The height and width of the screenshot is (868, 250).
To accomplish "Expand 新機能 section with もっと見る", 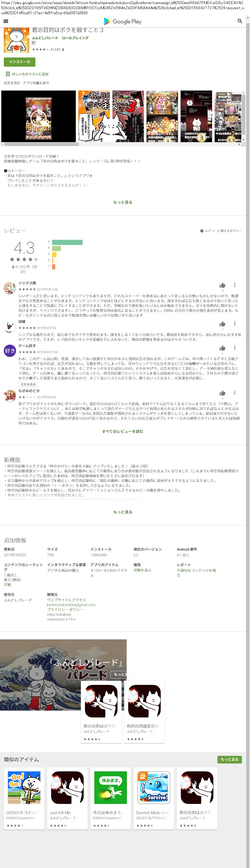I will (x=123, y=512).
